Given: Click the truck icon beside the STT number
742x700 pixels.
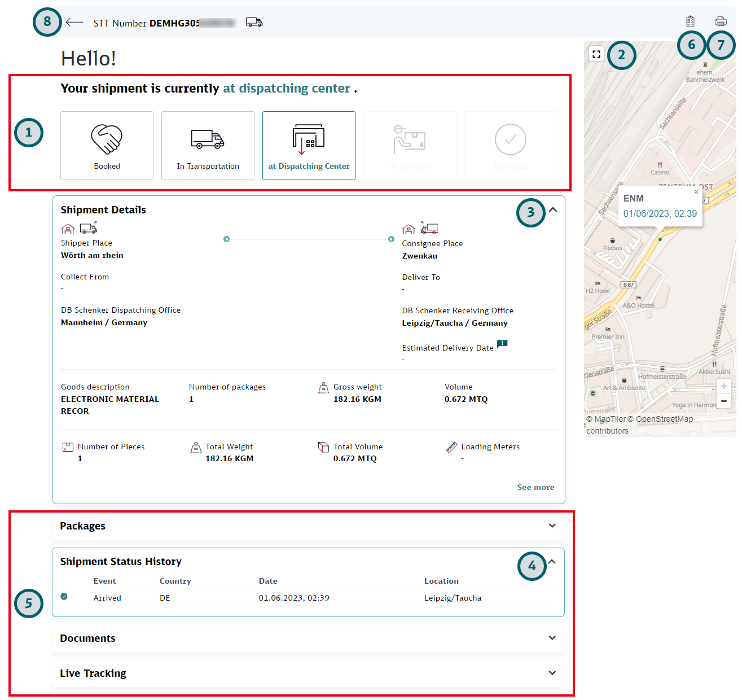Looking at the screenshot, I should (x=254, y=23).
